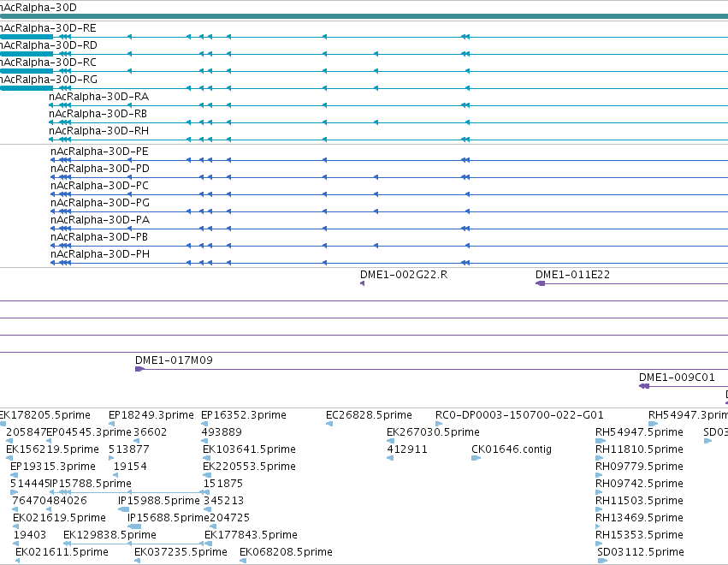The image size is (728, 565).
Task: Click arrow glyph under DME1-002G22.R
Action: pyautogui.click(x=362, y=283)
